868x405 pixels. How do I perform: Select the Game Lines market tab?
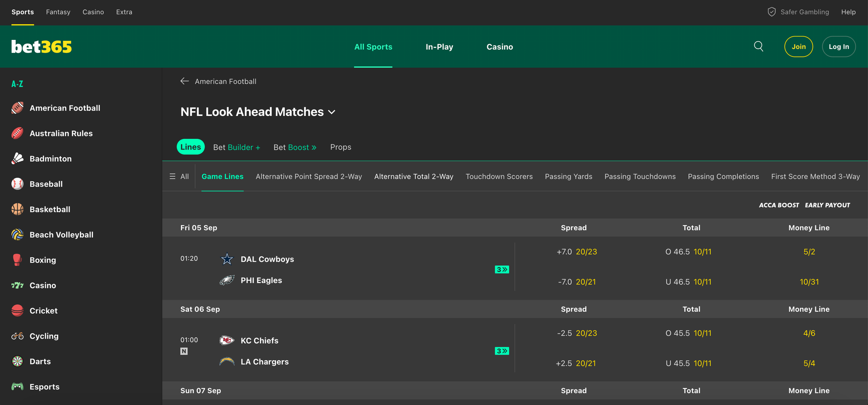[x=223, y=176]
